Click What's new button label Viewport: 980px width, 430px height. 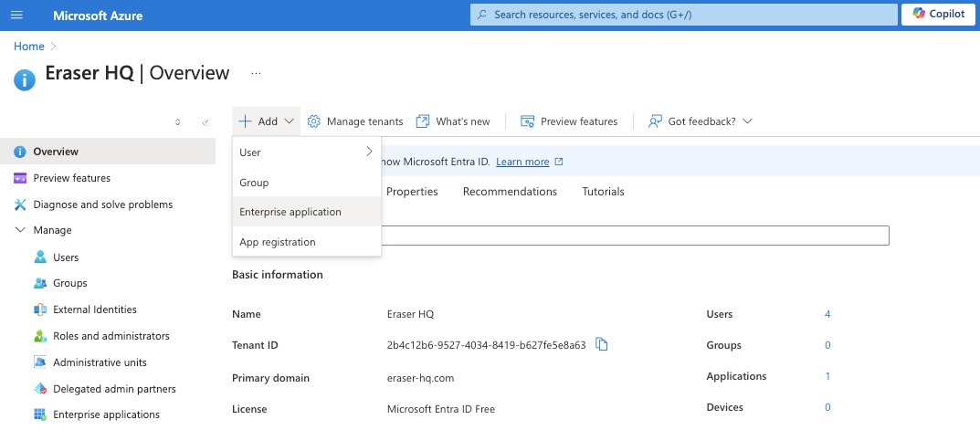point(463,121)
